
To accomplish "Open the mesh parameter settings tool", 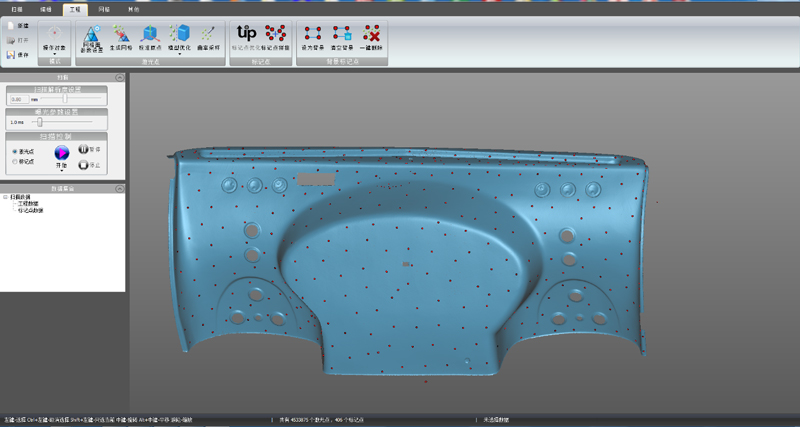I will click(90, 37).
